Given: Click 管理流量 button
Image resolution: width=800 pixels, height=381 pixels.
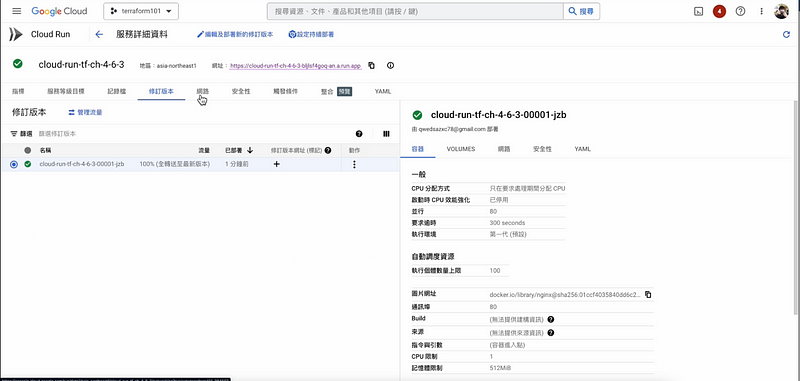Looking at the screenshot, I should click(85, 112).
